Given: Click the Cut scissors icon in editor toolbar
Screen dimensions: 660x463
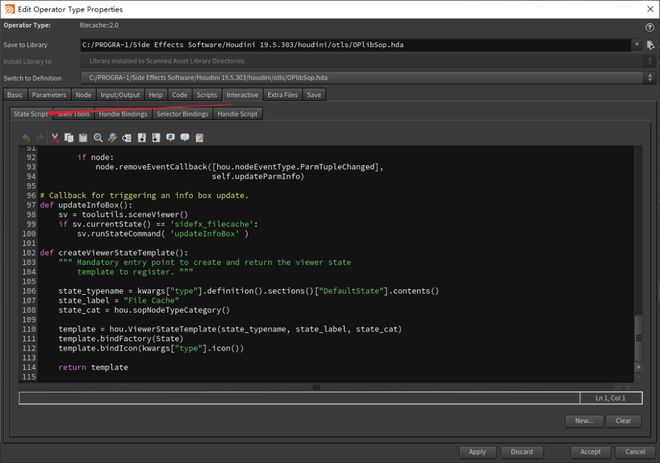Looking at the screenshot, I should point(55,136).
